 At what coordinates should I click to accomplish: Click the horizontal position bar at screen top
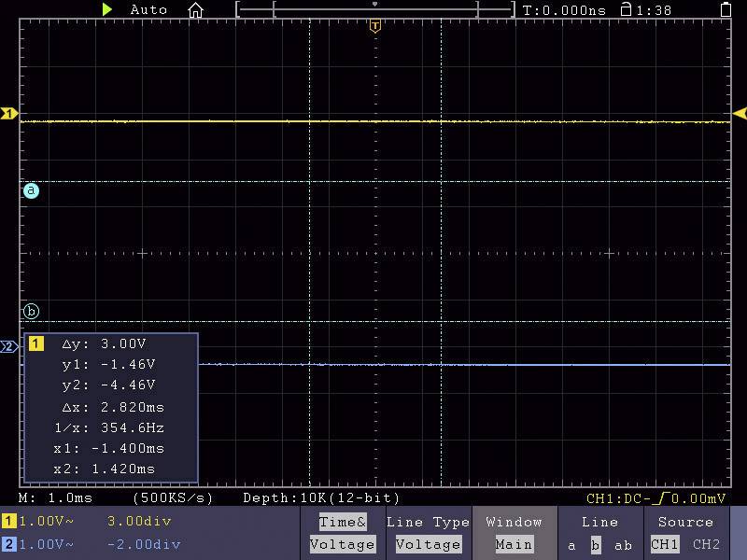pyautogui.click(x=373, y=9)
